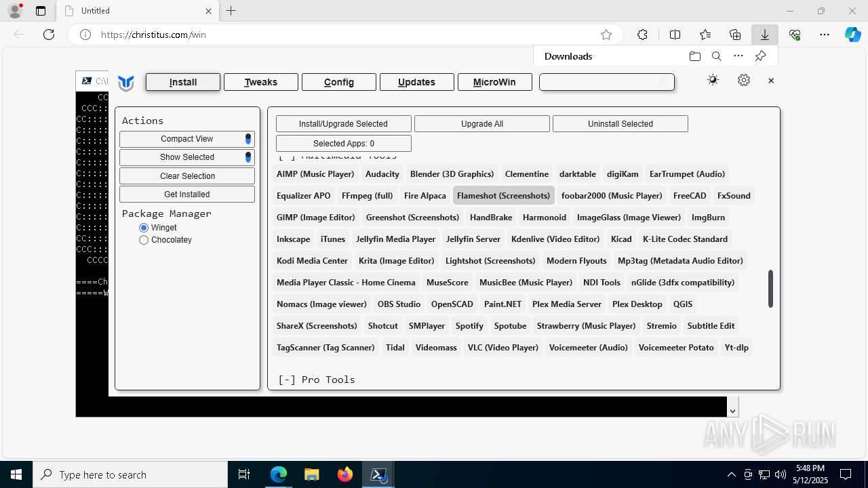Screen dimensions: 868x488
Task: Open Collections icon in browser toolbar
Action: click(735, 35)
